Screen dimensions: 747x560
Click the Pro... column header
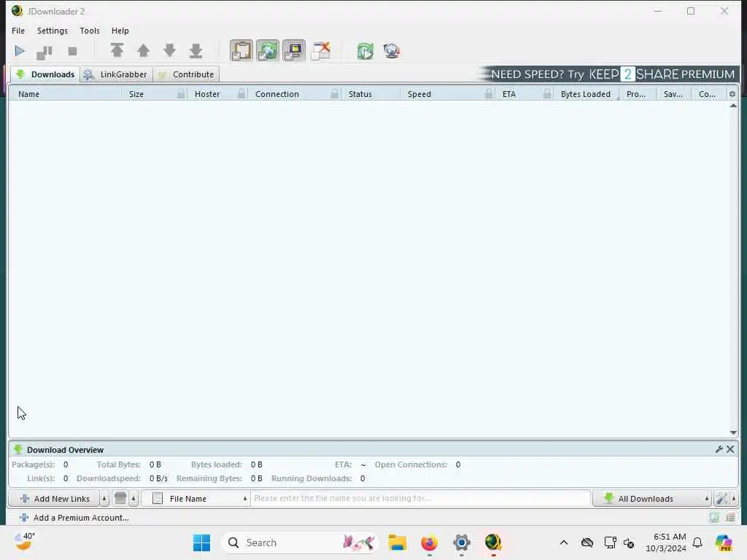click(636, 94)
